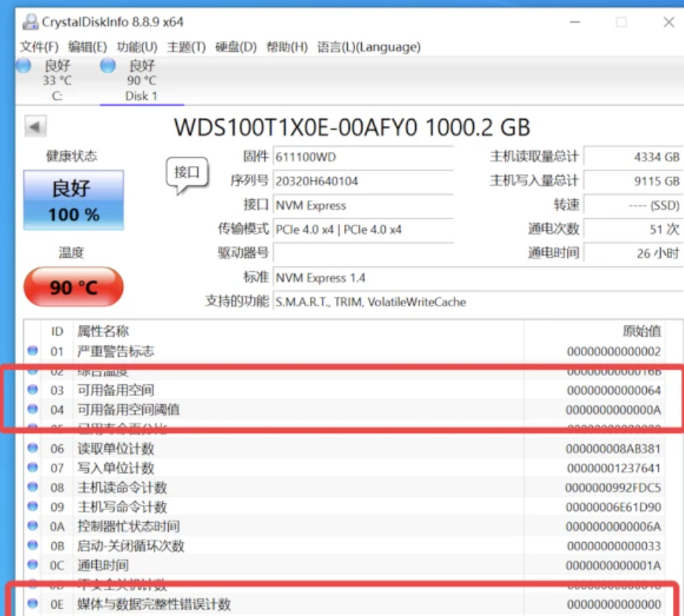Click the C: drive blue status orb
Viewport: 684px width, 616px height.
[24, 65]
